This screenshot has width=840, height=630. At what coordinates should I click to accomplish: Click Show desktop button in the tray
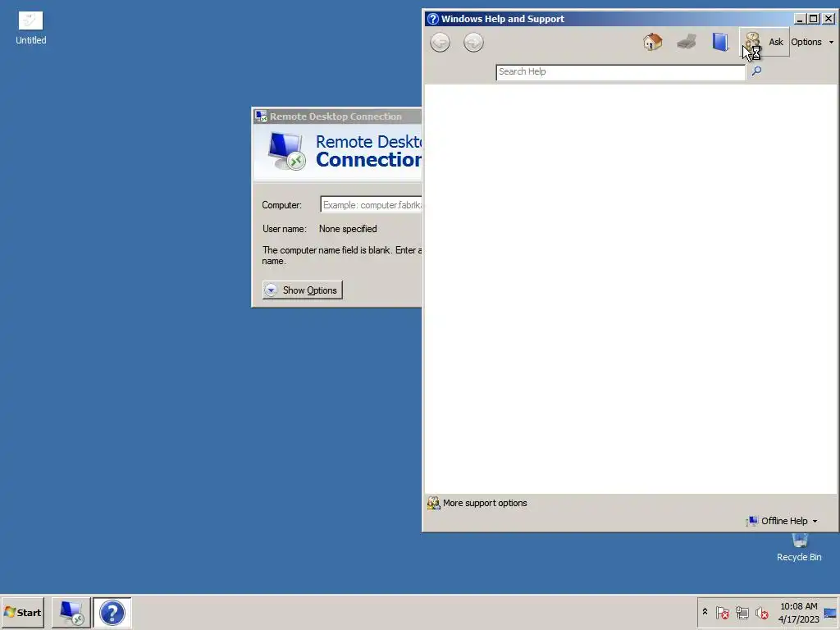[830, 612]
